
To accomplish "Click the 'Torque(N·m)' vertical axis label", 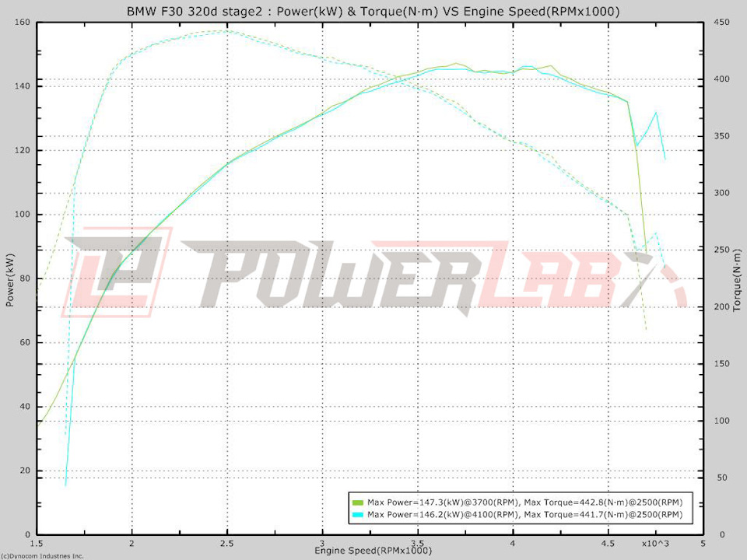I will 738,281.
